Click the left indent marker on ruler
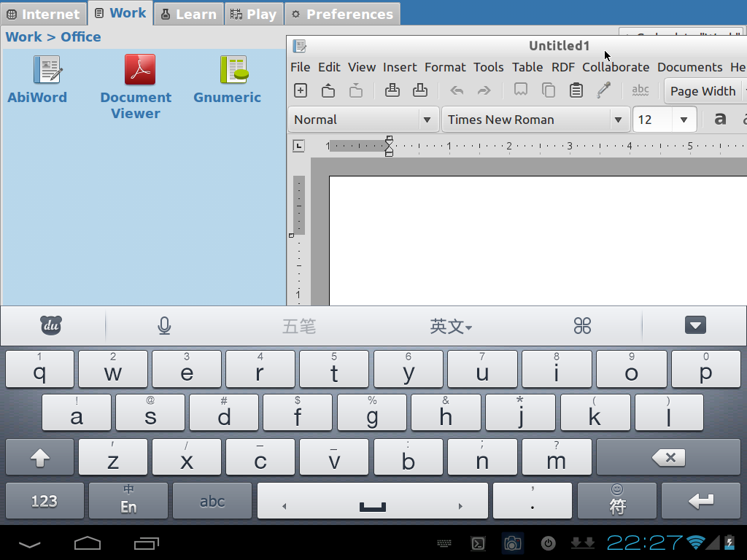 pyautogui.click(x=389, y=152)
